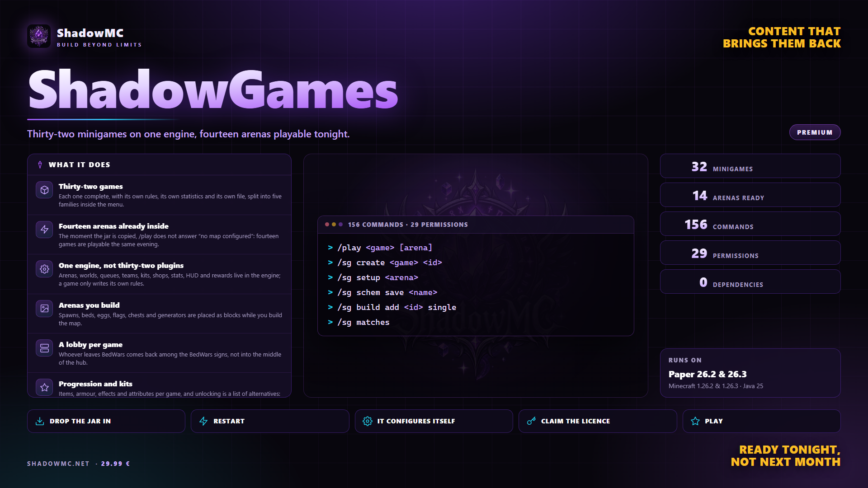Click CONTENT THAT BRINGS THEM BACK heading
Image resolution: width=868 pixels, height=488 pixels.
coord(782,38)
